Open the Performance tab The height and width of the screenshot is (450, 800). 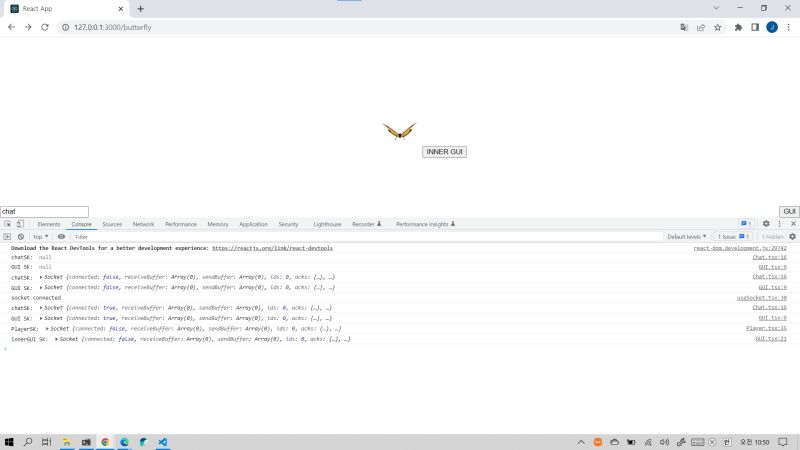pyautogui.click(x=181, y=224)
